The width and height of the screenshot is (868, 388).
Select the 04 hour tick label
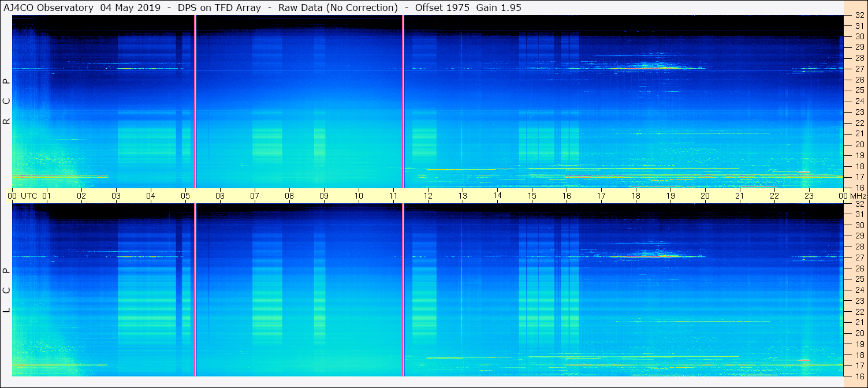[151, 196]
